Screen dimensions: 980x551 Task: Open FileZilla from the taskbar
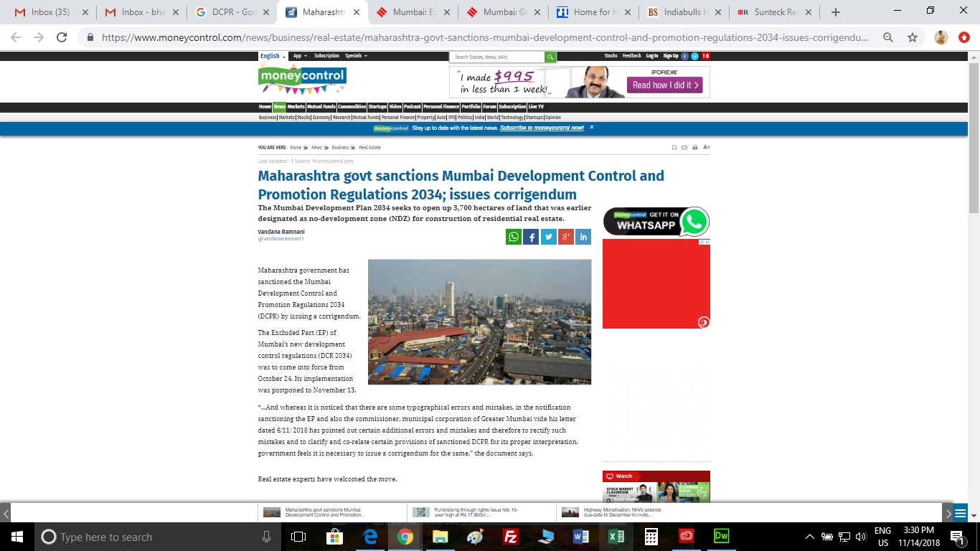coord(511,537)
